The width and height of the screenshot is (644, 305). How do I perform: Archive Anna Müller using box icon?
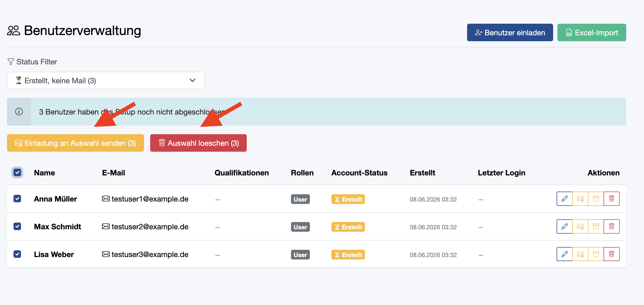pos(596,199)
